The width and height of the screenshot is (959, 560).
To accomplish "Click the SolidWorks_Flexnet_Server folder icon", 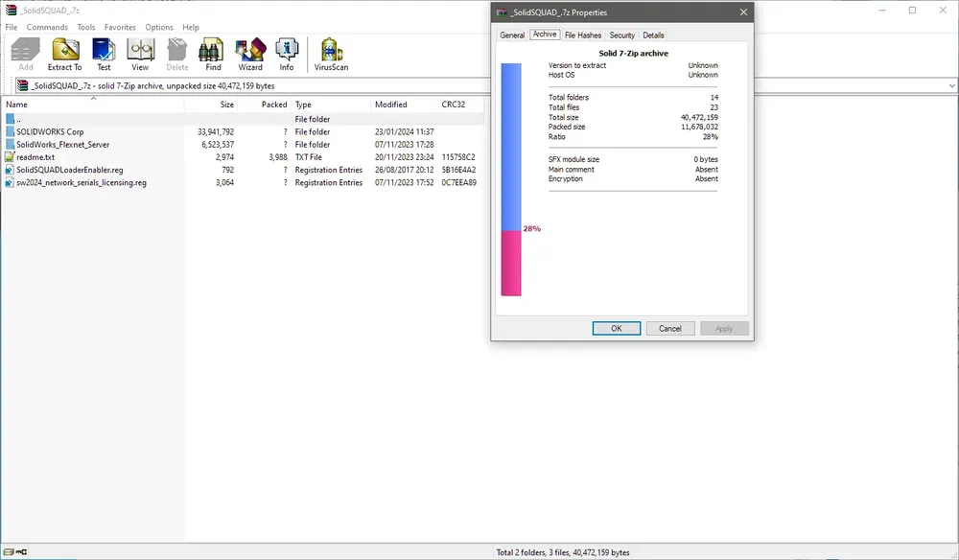I will pyautogui.click(x=10, y=144).
